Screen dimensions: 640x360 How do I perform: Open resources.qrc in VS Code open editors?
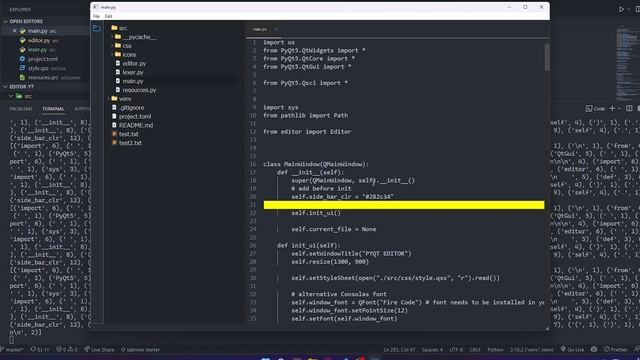(43, 78)
